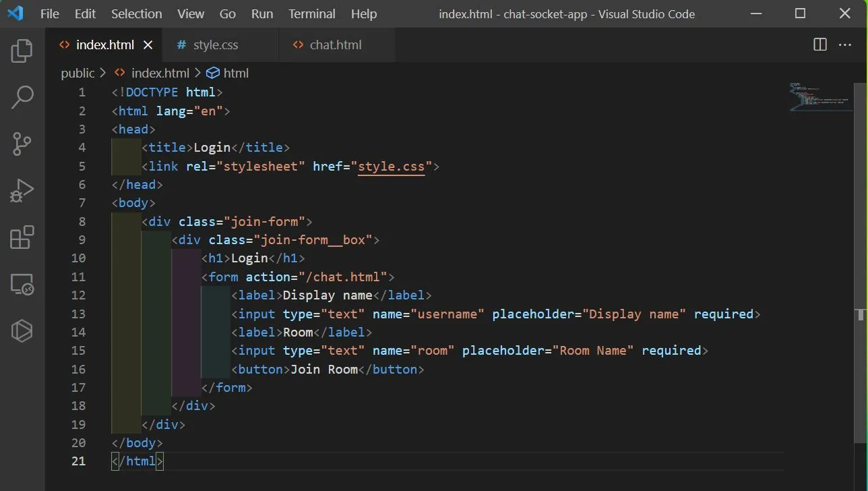Open the Go menu
The height and width of the screenshot is (491, 868).
(228, 13)
